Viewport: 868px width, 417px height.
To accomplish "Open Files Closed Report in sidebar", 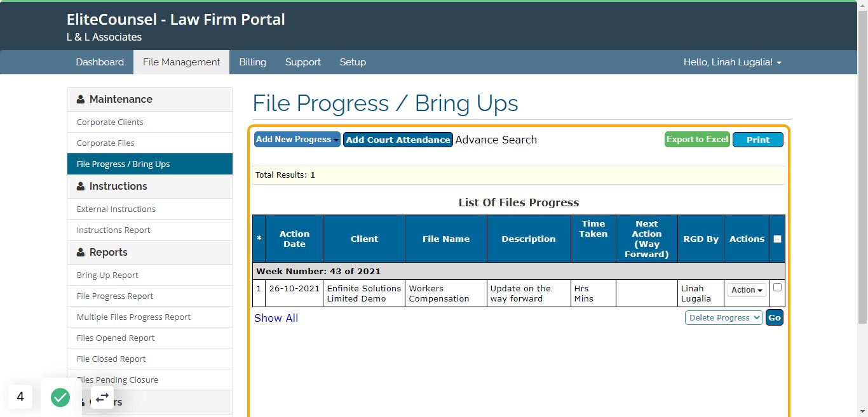I will (x=150, y=359).
